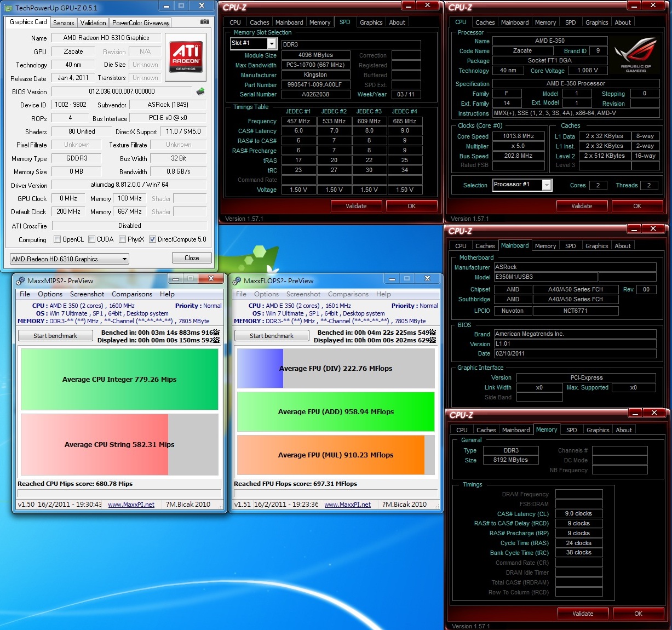
Task: Open the Slot #1 memory slot dropdown
Action: click(253, 43)
